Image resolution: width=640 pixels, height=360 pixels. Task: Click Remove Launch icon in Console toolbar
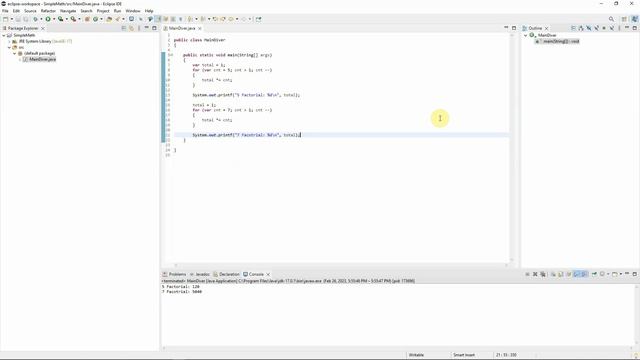pyautogui.click(x=535, y=274)
